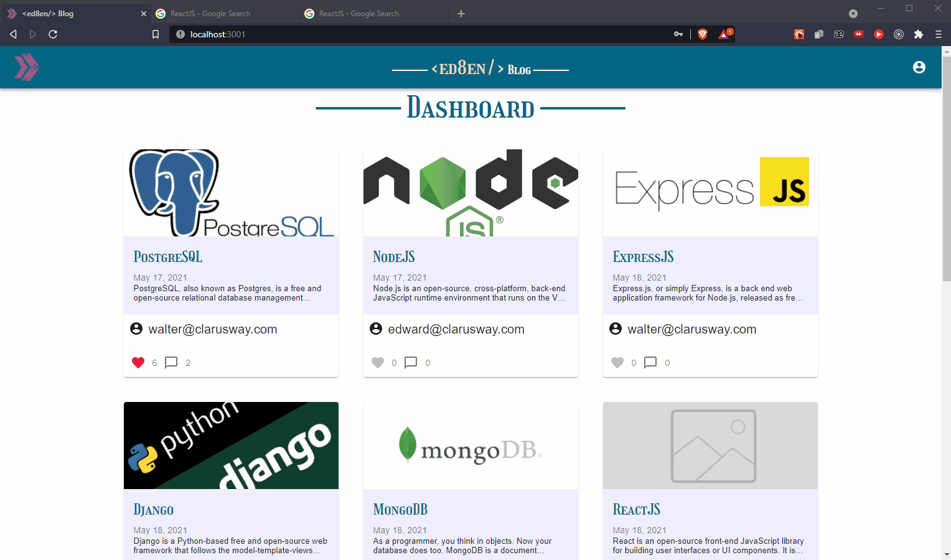Viewport: 951px width, 560px height.
Task: Open the browser hamburger menu
Action: pos(939,34)
